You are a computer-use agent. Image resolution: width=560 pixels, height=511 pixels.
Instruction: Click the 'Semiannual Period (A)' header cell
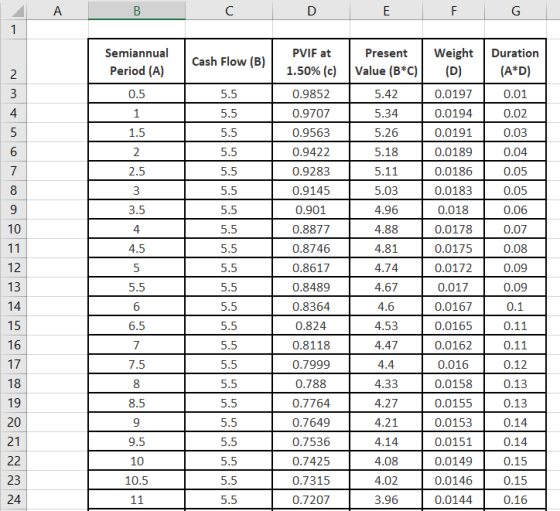tap(137, 61)
